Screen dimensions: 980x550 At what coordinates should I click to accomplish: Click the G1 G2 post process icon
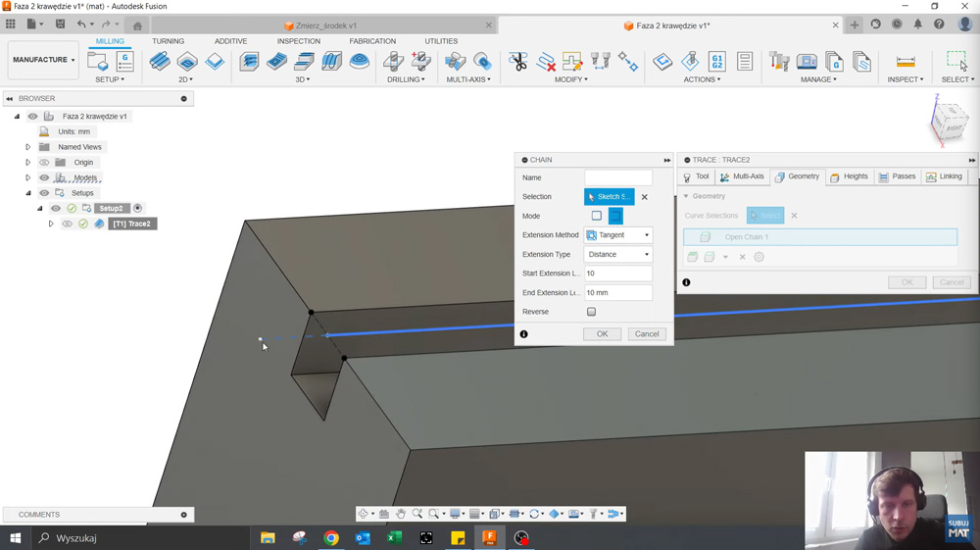pyautogui.click(x=717, y=62)
